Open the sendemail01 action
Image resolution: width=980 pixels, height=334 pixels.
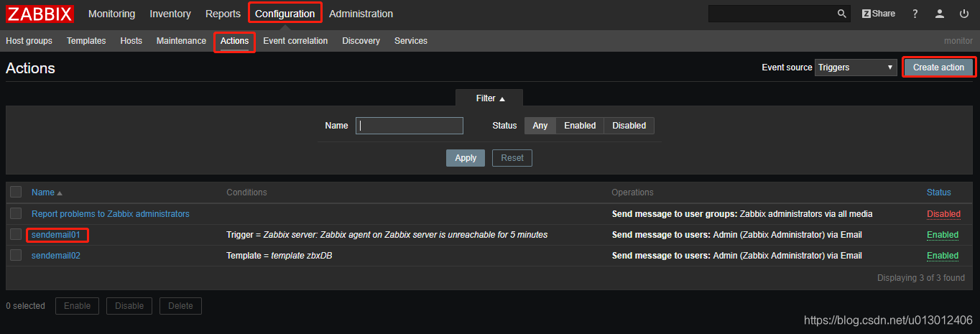click(55, 235)
